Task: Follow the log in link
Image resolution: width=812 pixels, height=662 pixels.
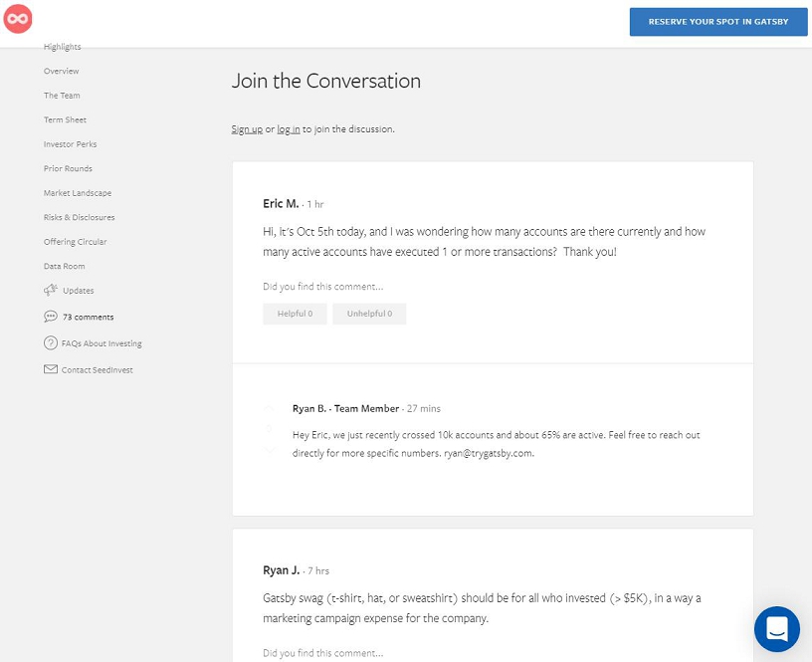Action: pyautogui.click(x=288, y=129)
